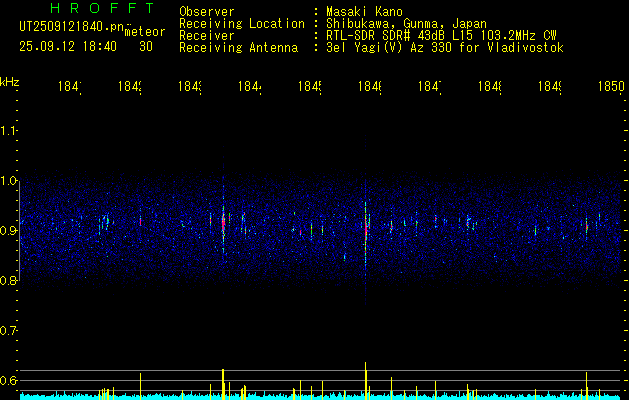
Task: Click the bright meteor echo between 1843 and 1844
Action: pos(223,223)
